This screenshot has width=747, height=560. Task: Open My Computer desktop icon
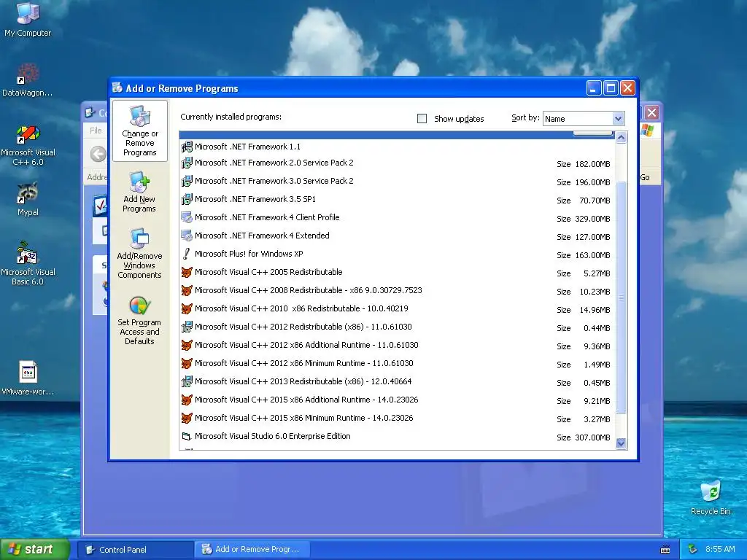tap(28, 19)
